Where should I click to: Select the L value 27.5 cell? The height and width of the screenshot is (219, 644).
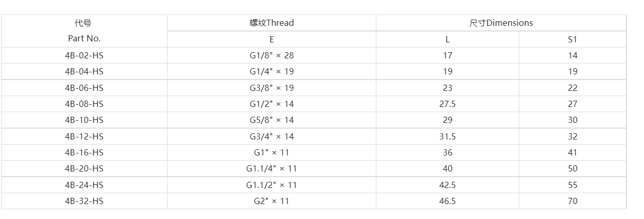point(447,104)
